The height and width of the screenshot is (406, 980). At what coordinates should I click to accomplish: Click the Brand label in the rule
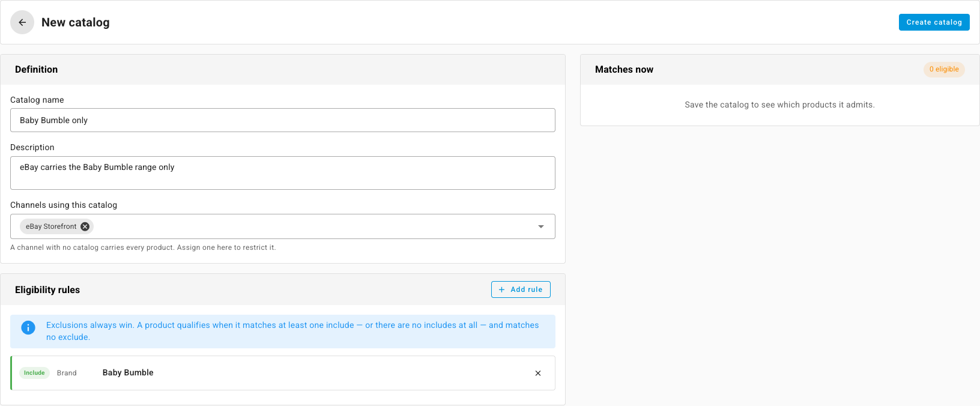(67, 373)
